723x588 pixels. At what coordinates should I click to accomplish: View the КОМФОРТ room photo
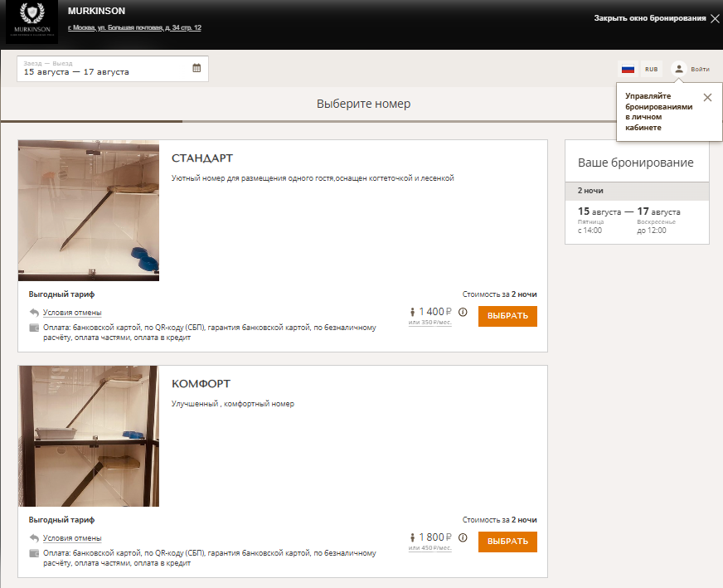coord(89,435)
